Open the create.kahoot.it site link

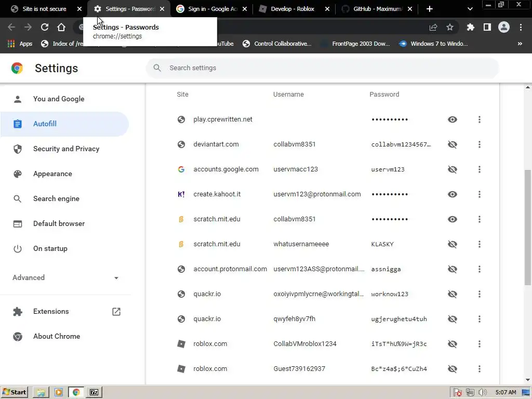click(217, 194)
